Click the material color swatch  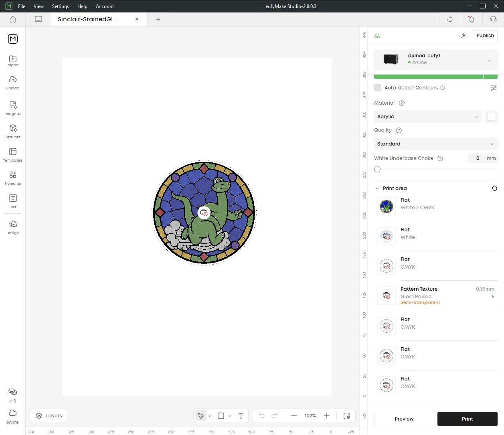[491, 117]
